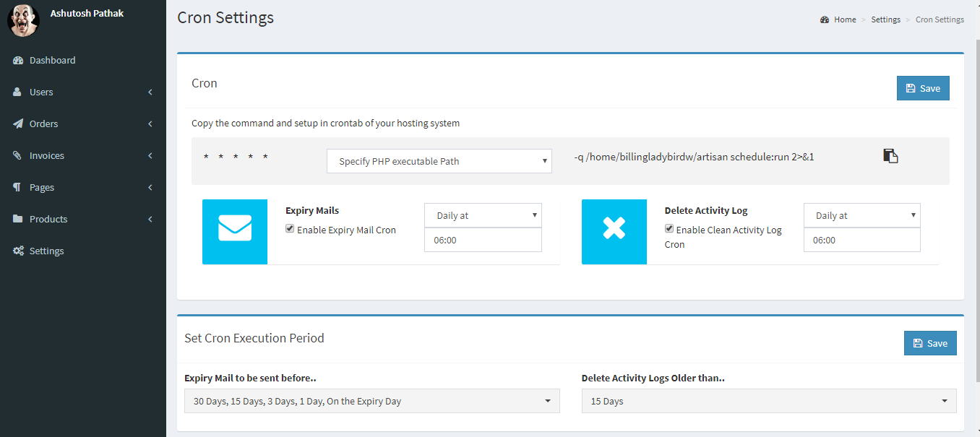Click the Ashutosh Pathak profile avatar
This screenshot has width=980, height=437.
pos(23,20)
